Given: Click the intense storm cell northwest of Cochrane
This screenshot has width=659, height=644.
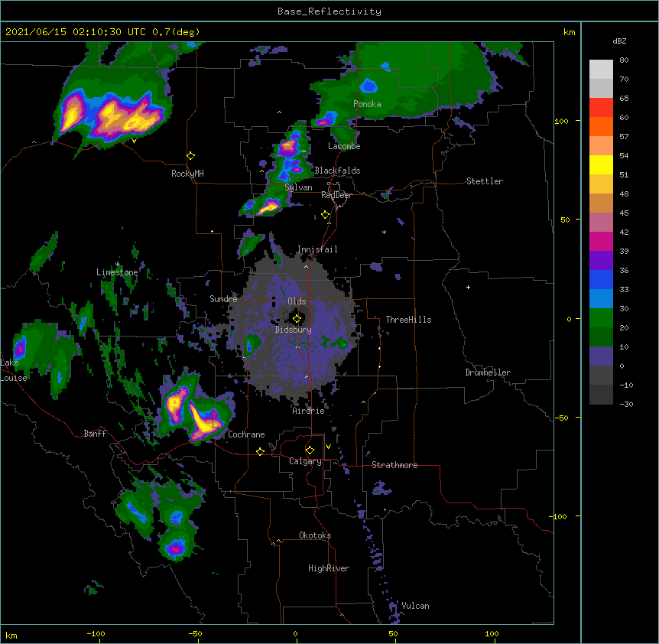Looking at the screenshot, I should (x=203, y=421).
